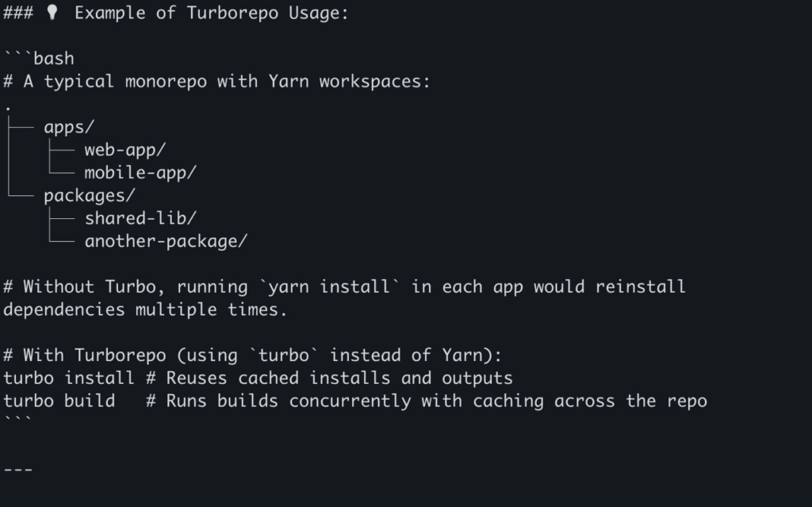Image resolution: width=812 pixels, height=507 pixels.
Task: Click the 'turbo build' command
Action: (59, 401)
